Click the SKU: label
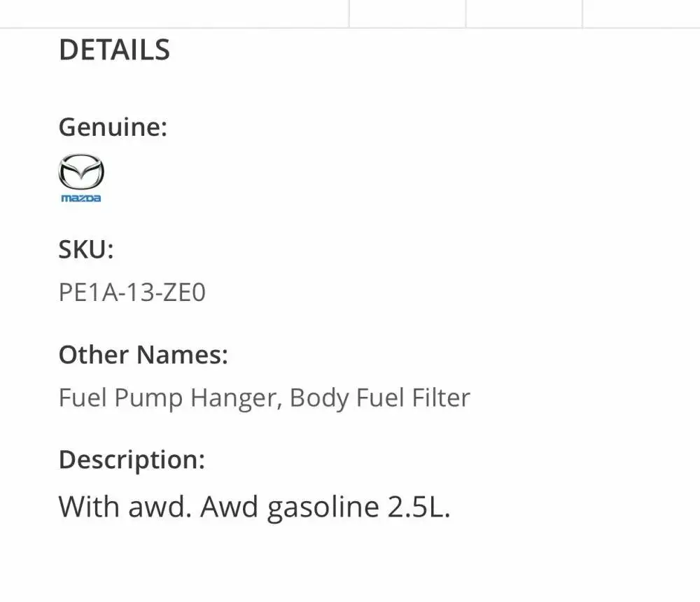700x602 pixels. click(86, 248)
